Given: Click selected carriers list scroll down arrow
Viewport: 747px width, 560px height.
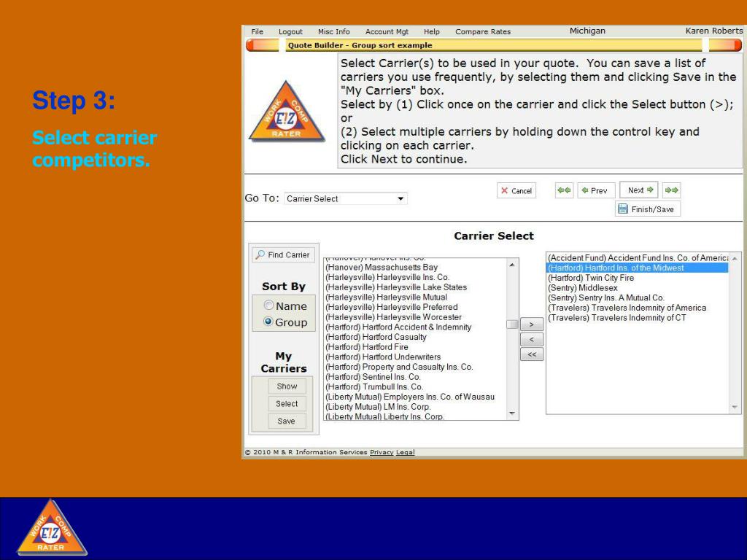Looking at the screenshot, I should [x=735, y=407].
